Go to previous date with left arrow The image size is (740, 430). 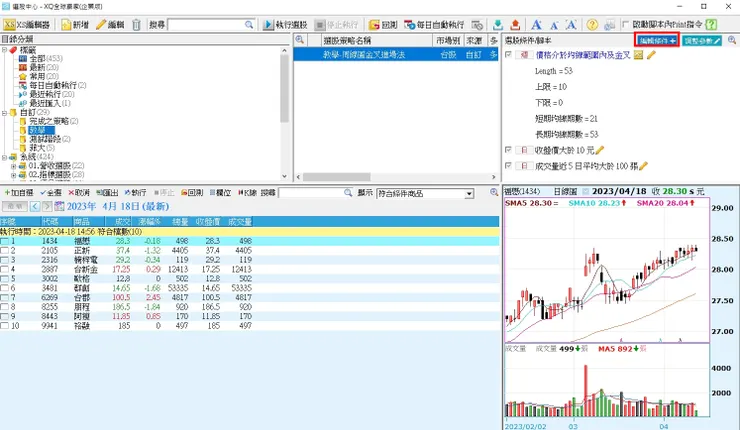click(x=35, y=206)
